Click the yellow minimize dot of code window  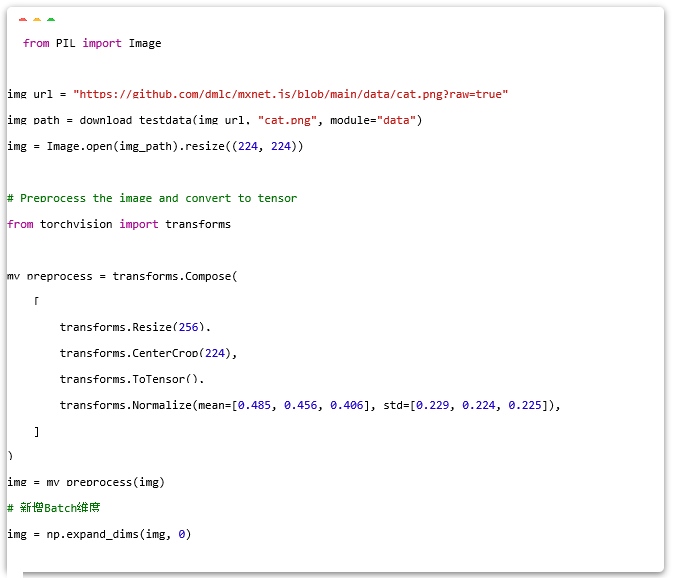coord(37,19)
